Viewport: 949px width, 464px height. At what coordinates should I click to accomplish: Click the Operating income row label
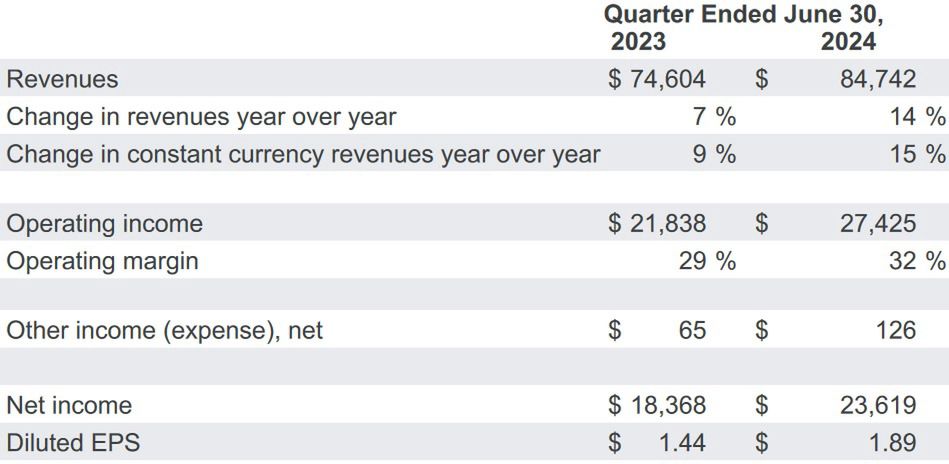tap(104, 223)
